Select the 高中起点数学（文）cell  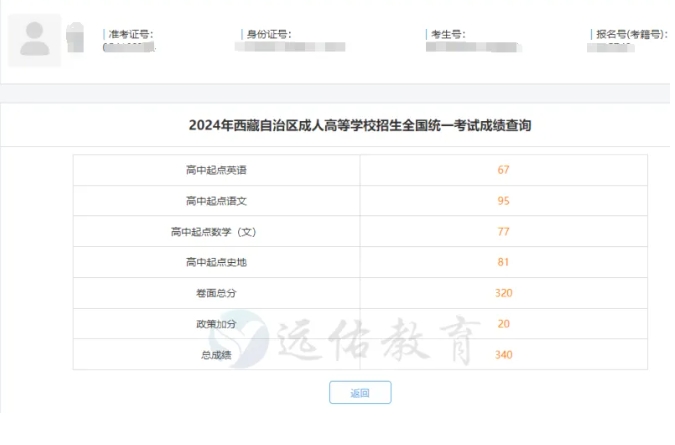pyautogui.click(x=217, y=232)
